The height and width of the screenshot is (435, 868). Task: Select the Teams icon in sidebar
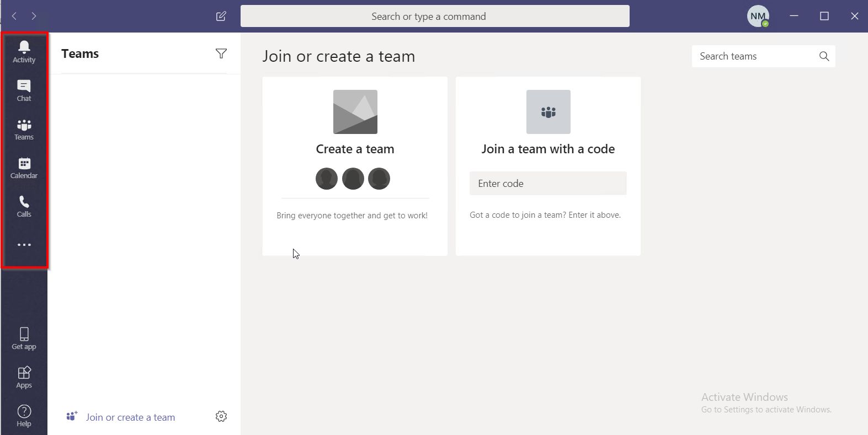tap(24, 129)
